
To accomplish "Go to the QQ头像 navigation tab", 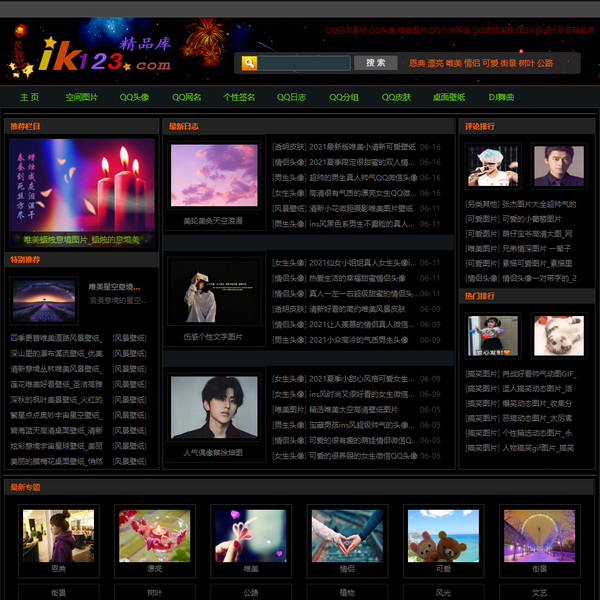I will click(134, 97).
